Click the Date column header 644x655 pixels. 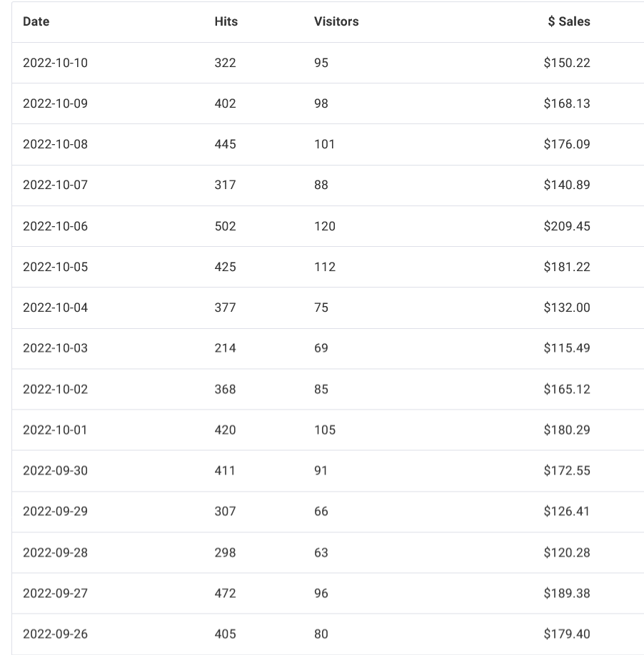click(x=36, y=21)
